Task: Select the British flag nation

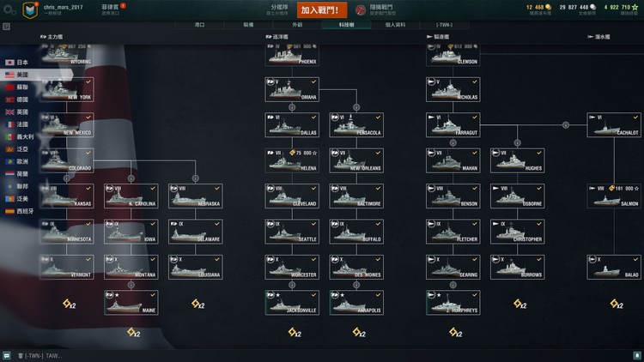Action: [16, 112]
